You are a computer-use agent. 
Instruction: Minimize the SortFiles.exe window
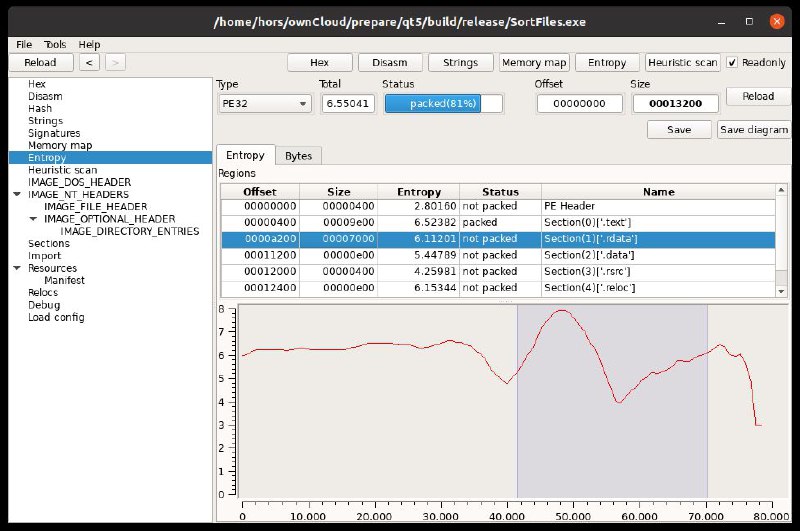coord(721,22)
